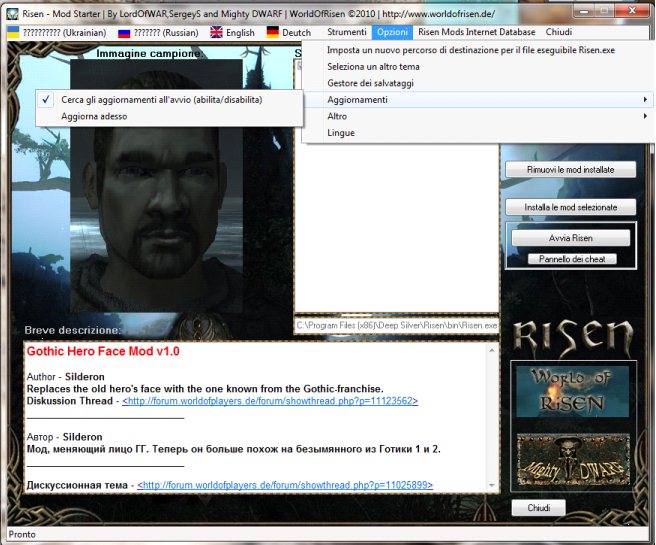Open 'Gestore dei salvataggi'
The height and width of the screenshot is (545, 656).
477,83
